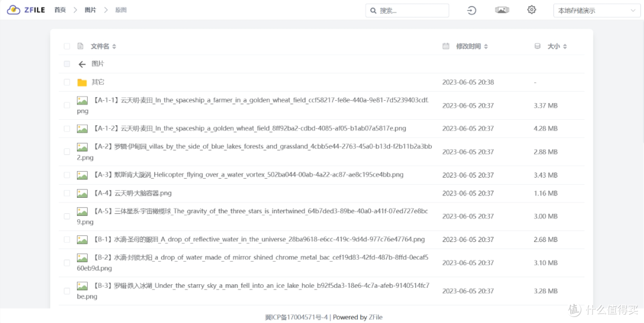Click the ZFILE cloud logo
Viewport: 644px width, 323px height.
coord(14,10)
